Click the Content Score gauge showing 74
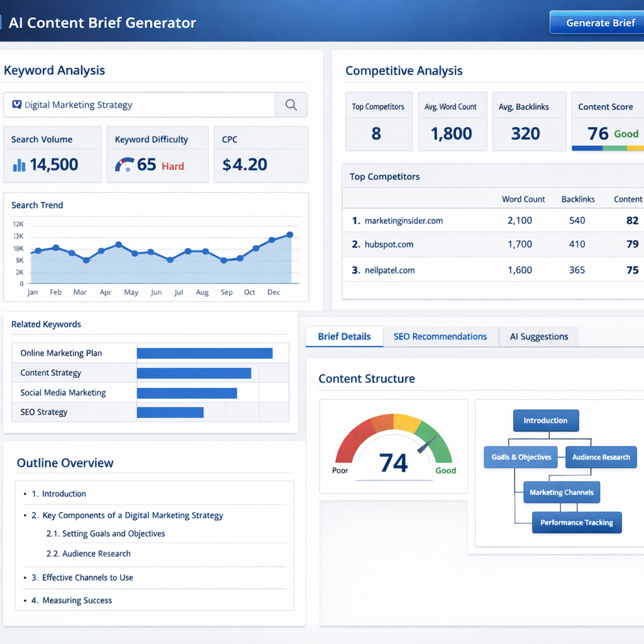644x644 pixels. pyautogui.click(x=394, y=447)
